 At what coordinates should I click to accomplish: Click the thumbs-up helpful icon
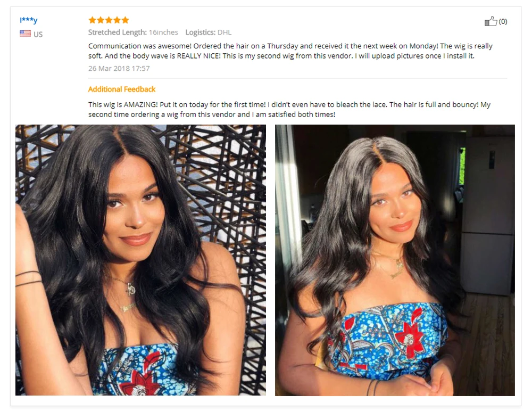[491, 21]
